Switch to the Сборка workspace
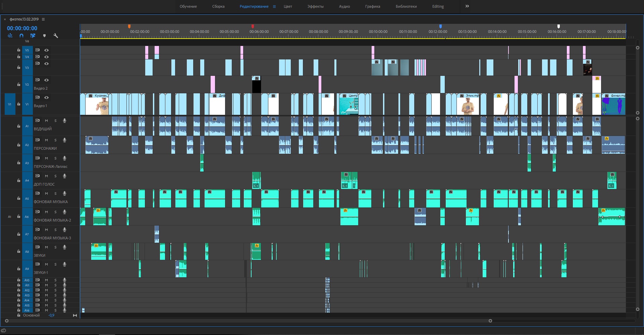This screenshot has width=644, height=335. (x=218, y=6)
